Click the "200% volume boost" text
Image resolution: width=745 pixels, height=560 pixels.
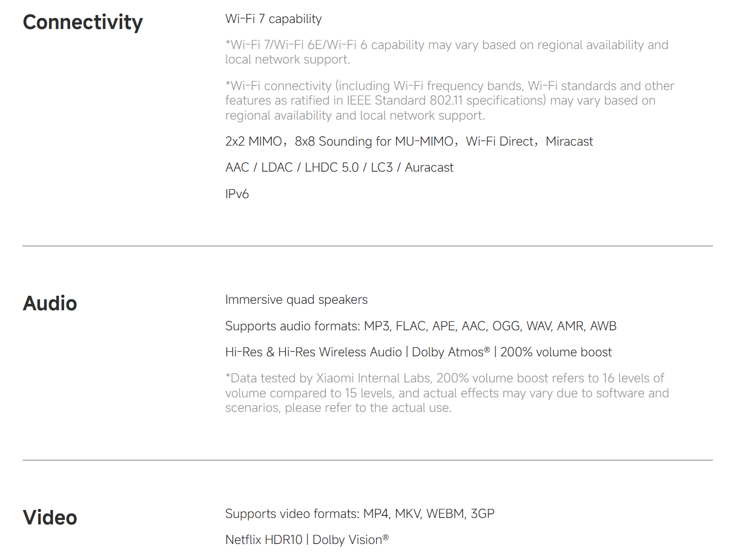[x=556, y=352]
